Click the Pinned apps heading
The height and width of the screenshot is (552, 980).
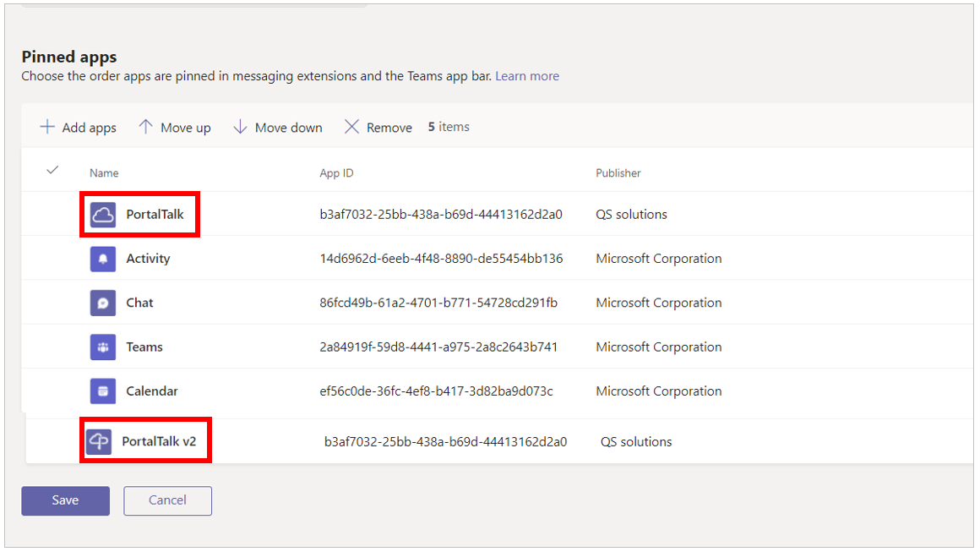[x=68, y=57]
